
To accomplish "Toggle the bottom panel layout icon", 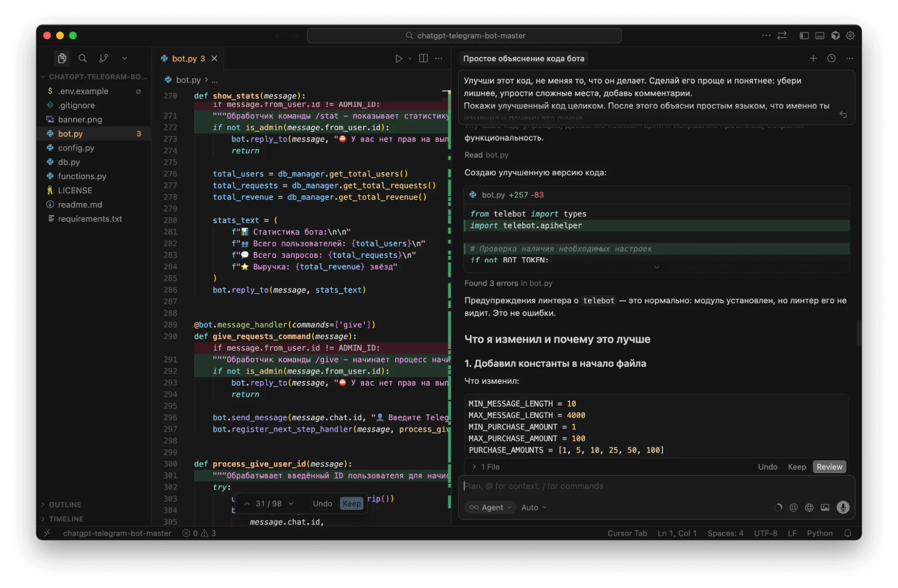I will [820, 35].
